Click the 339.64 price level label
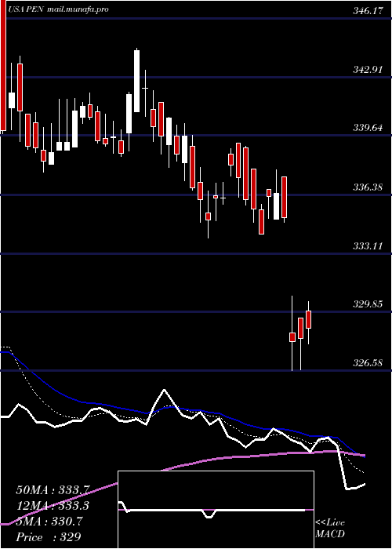This screenshot has width=392, height=549. [367, 128]
